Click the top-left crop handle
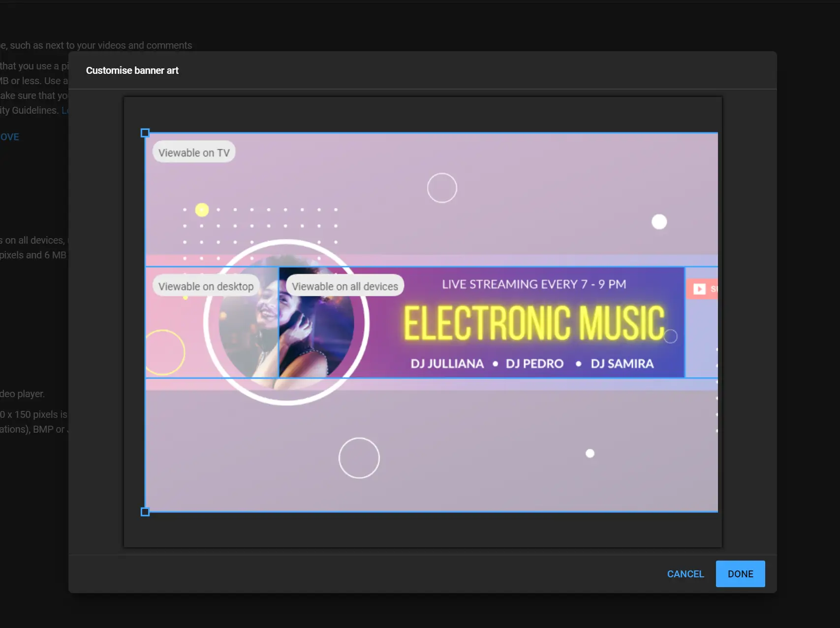Screen dimensions: 840x628 (x=145, y=133)
